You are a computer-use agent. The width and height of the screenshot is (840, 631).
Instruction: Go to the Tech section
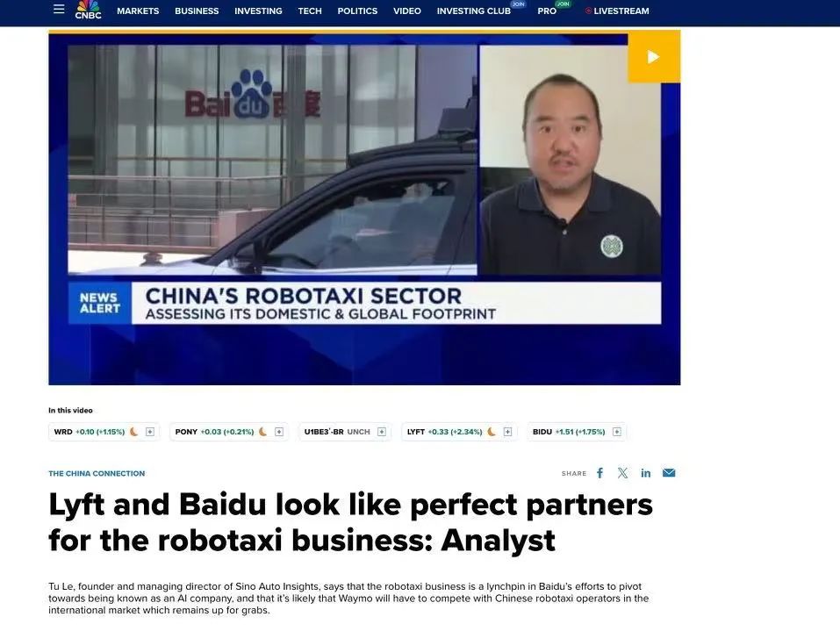coord(310,11)
